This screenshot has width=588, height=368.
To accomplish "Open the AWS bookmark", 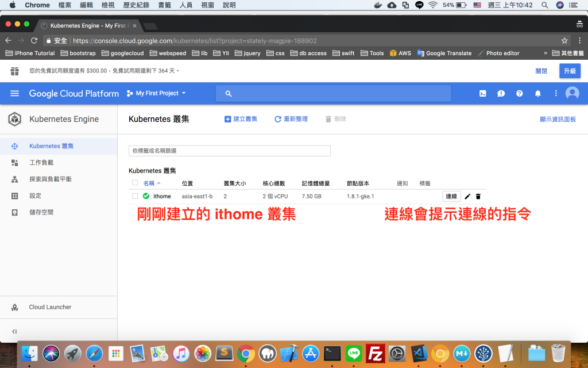I will 400,53.
